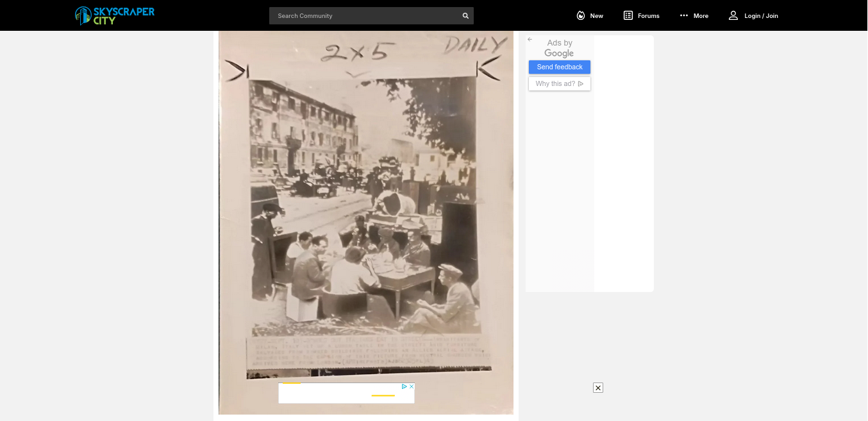Click the three-dot More icon
The width and height of the screenshot is (868, 421).
coord(684,15)
